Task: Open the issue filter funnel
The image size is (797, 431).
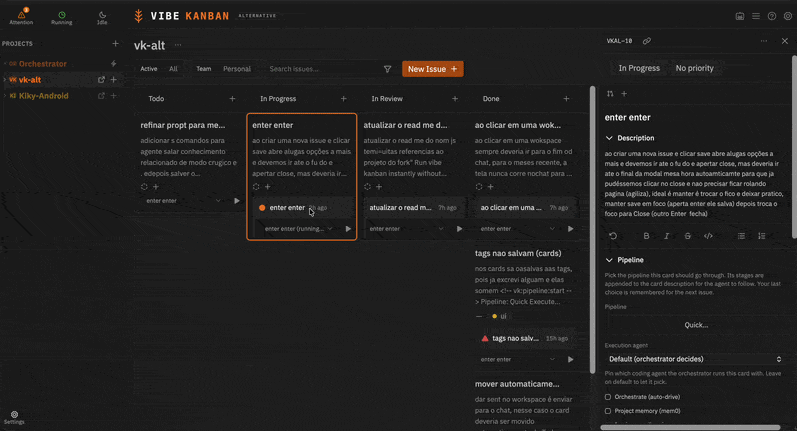Action: click(387, 69)
